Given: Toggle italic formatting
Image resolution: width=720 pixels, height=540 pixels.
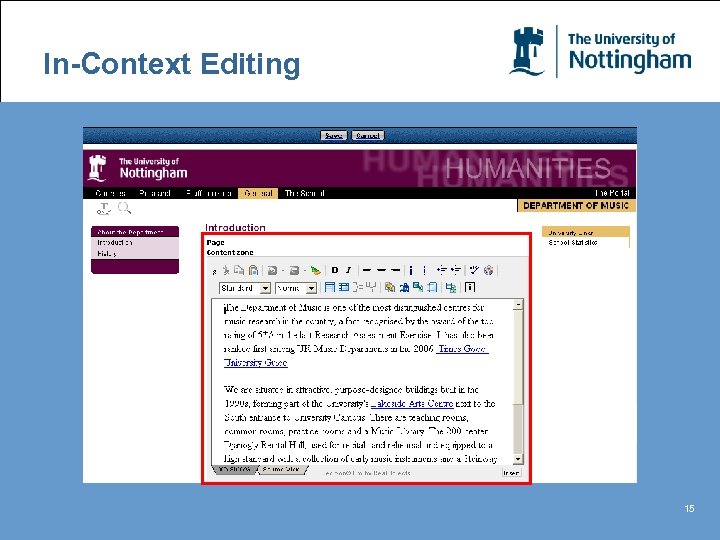Looking at the screenshot, I should [348, 270].
